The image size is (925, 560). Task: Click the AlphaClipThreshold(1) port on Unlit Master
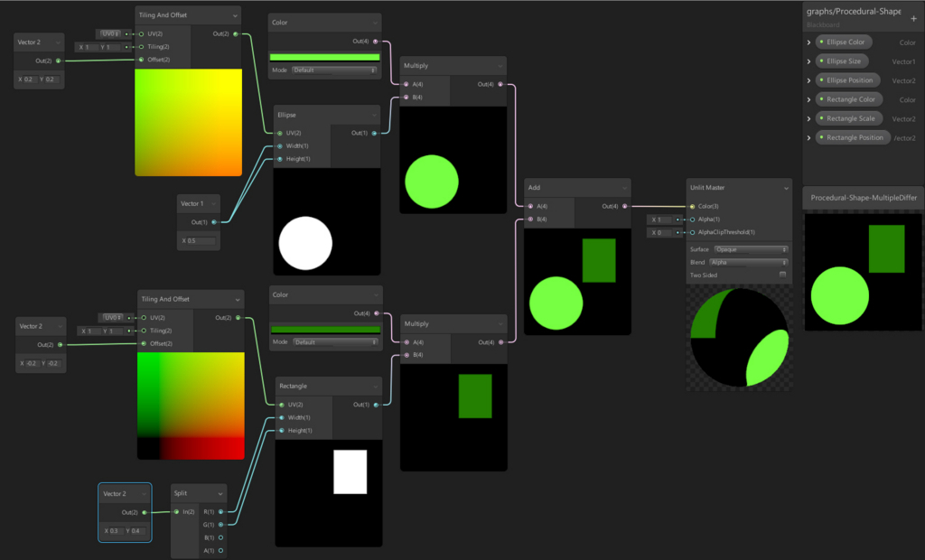coord(692,232)
